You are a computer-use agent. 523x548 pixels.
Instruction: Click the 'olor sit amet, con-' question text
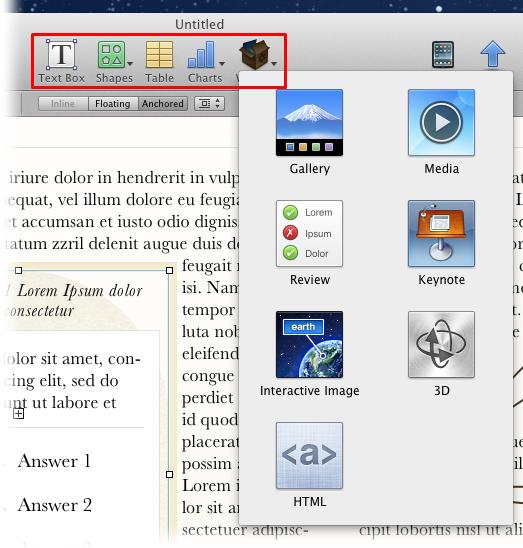point(73,359)
